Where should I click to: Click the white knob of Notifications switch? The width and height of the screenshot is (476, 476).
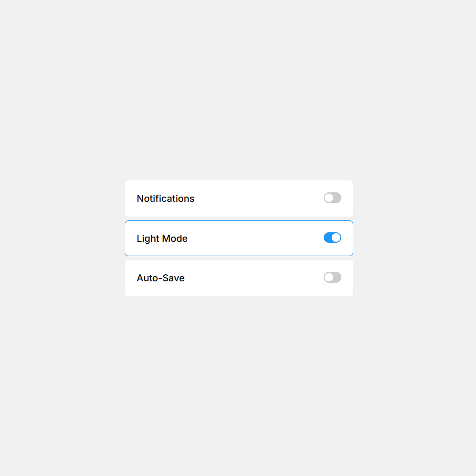point(328,198)
